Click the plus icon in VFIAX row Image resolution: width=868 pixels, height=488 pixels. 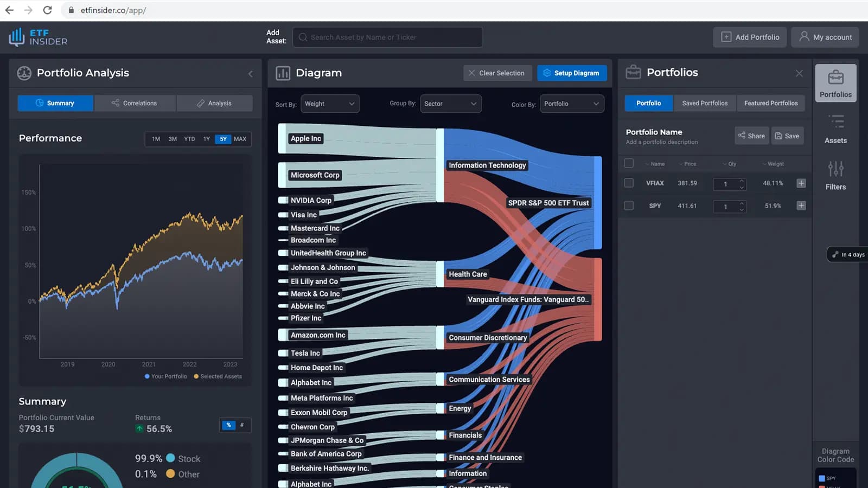pos(801,183)
